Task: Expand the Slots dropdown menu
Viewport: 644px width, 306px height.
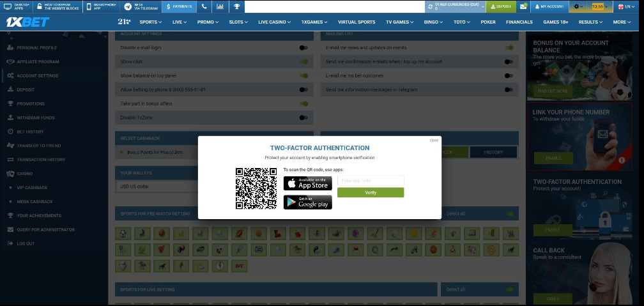Action: [x=238, y=22]
